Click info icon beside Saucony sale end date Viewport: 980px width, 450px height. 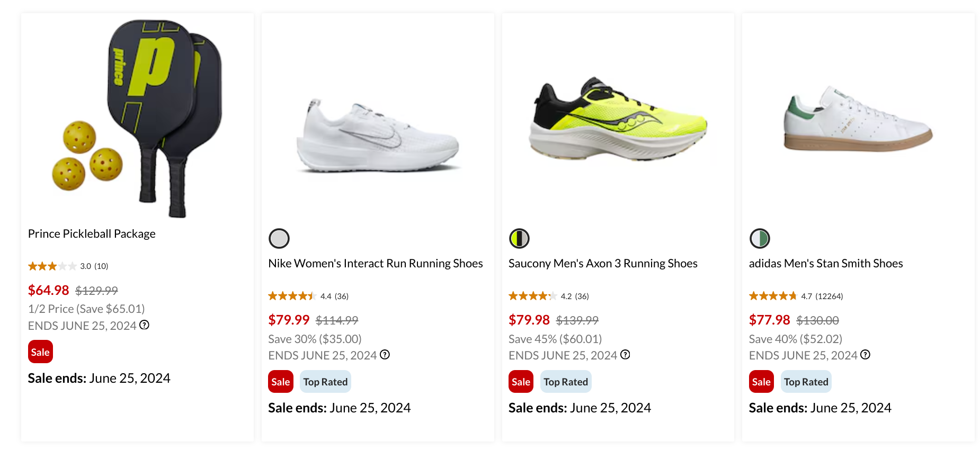pyautogui.click(x=625, y=355)
